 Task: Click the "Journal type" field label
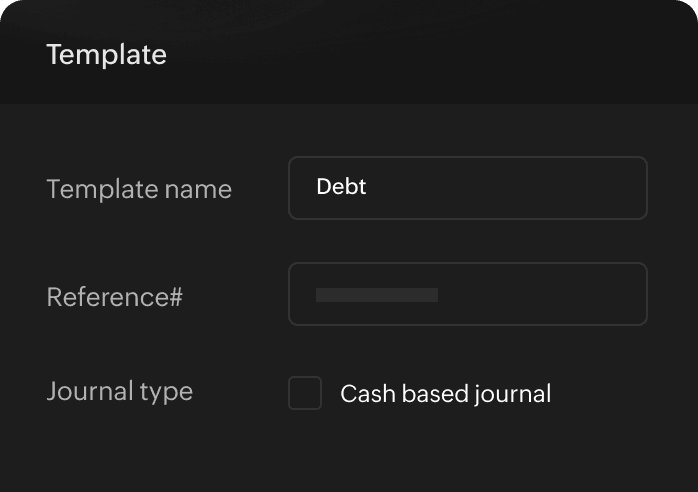pyautogui.click(x=119, y=391)
